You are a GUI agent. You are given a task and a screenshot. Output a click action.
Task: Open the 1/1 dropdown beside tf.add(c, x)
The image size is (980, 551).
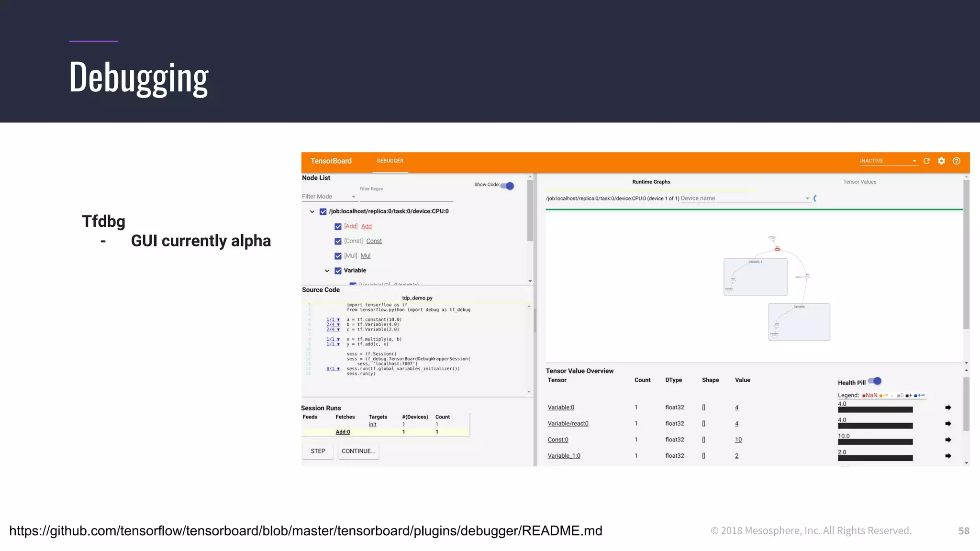pos(333,344)
